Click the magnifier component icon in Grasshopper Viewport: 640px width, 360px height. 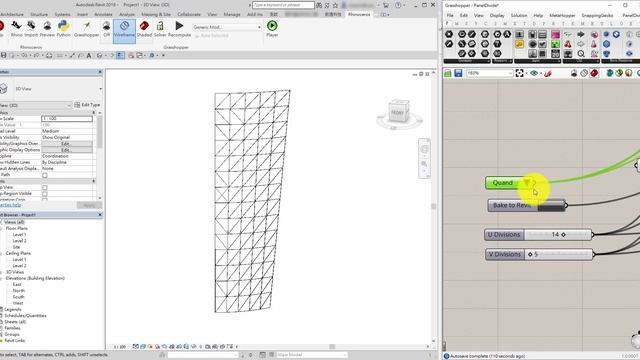[581, 53]
